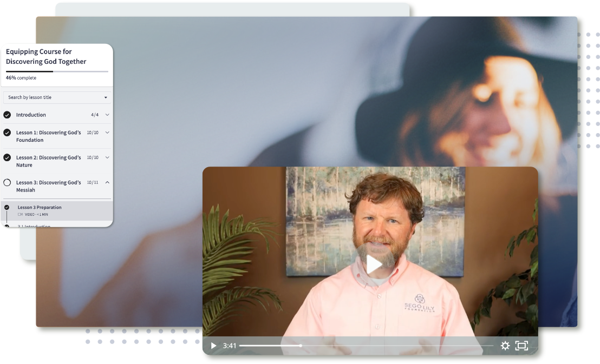Expand Lesson 1 Discovering God's Foundation chevron

click(107, 133)
